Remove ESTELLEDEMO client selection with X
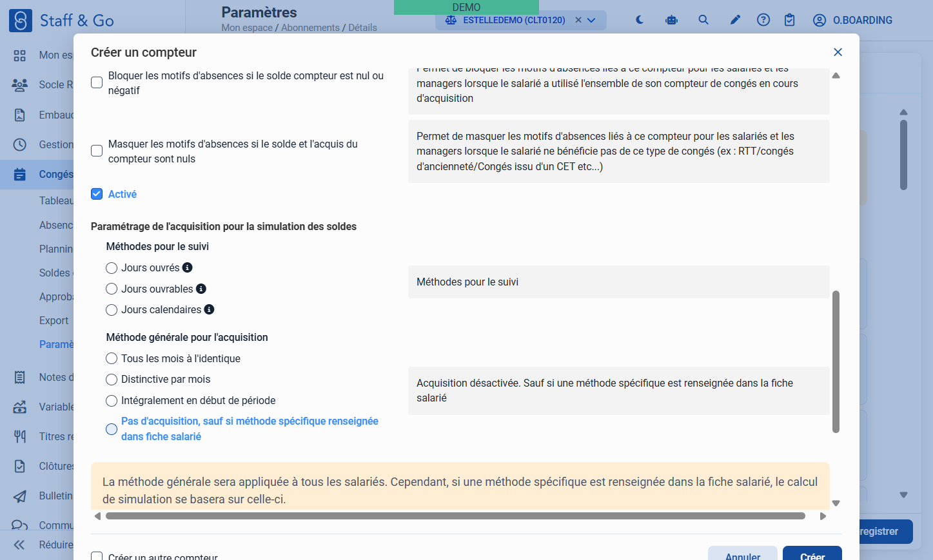 coord(578,20)
